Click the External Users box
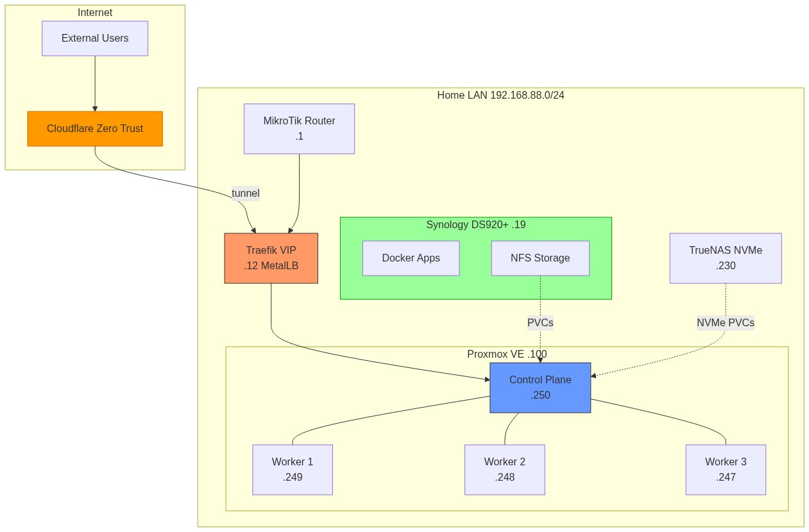Image resolution: width=809 pixels, height=532 pixels. coord(94,38)
